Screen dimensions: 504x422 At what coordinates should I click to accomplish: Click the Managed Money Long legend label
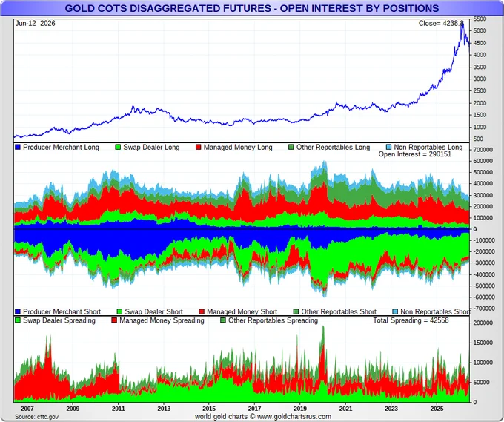pyautogui.click(x=238, y=148)
